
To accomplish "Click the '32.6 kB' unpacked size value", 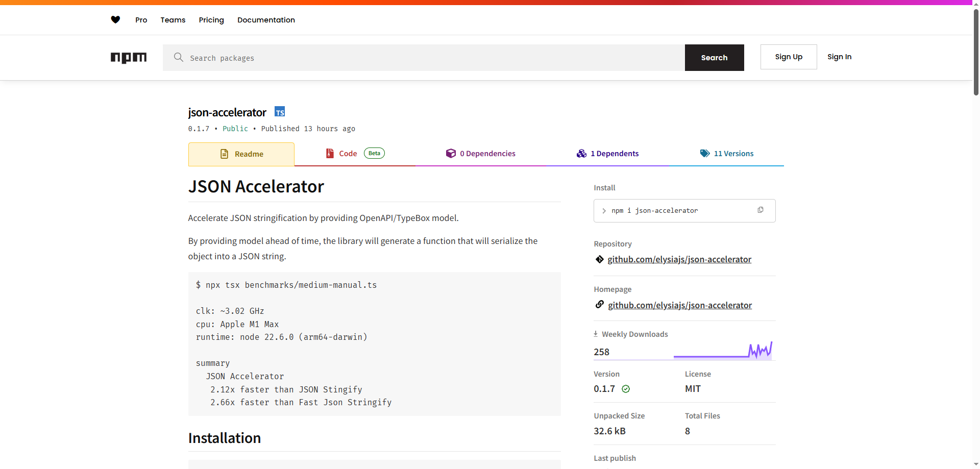I will (x=609, y=431).
